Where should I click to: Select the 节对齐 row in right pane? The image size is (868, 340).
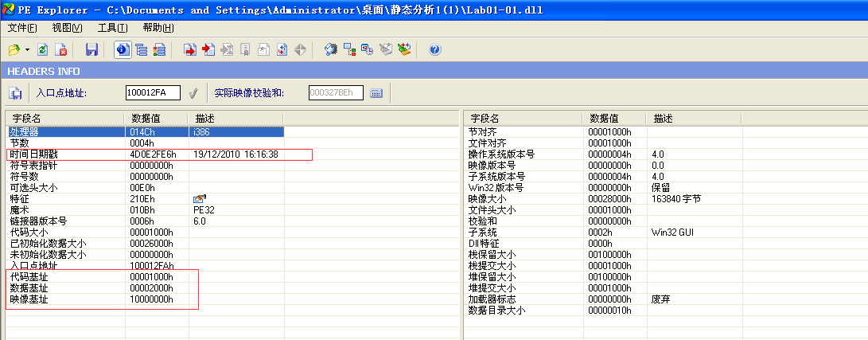tap(603, 132)
